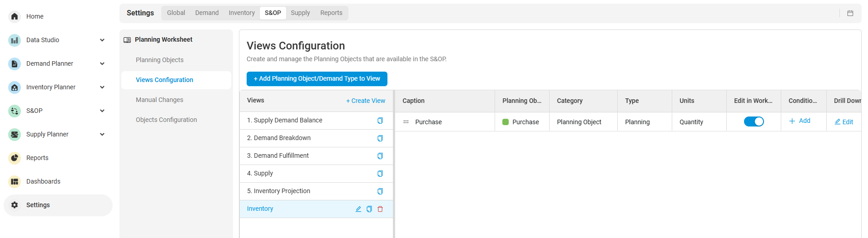Switch to the Supply settings tab
Screen dimensions: 868x238
pyautogui.click(x=300, y=13)
